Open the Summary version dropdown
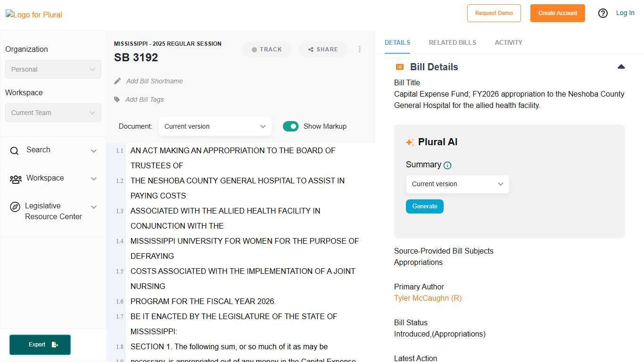The height and width of the screenshot is (362, 644). [x=457, y=184]
